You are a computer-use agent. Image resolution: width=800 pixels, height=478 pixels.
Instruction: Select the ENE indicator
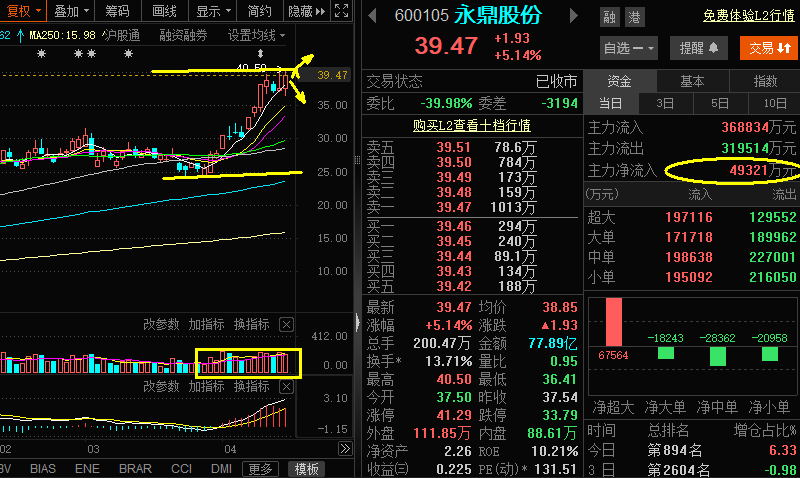pyautogui.click(x=87, y=468)
